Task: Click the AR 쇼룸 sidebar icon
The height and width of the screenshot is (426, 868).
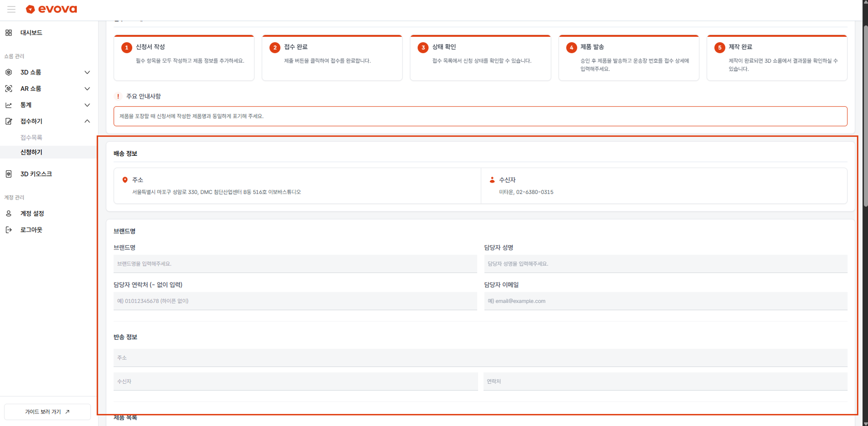Action: tap(9, 89)
